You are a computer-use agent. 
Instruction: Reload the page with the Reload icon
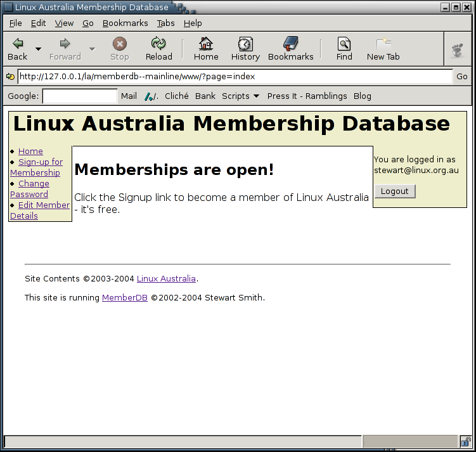click(x=158, y=43)
